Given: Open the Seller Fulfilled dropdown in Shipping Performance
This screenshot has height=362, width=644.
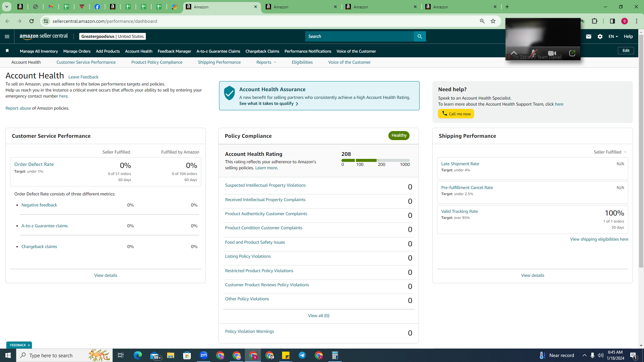Looking at the screenshot, I should [x=610, y=152].
